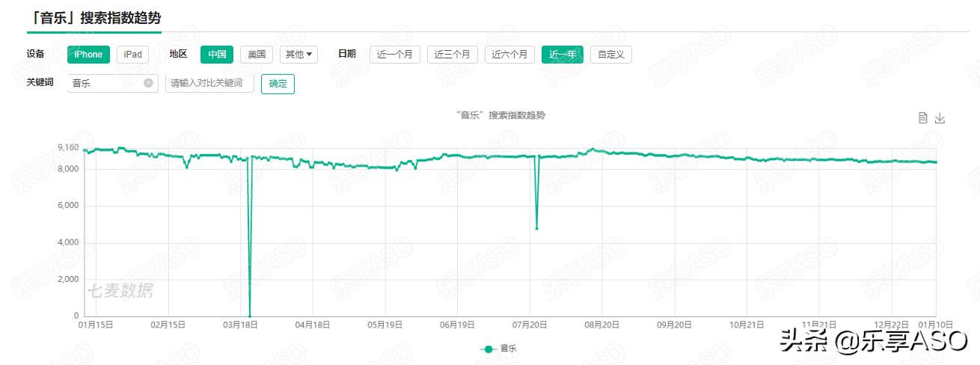Select the 「音乐」搜索指数趋势 heading

tap(94, 17)
